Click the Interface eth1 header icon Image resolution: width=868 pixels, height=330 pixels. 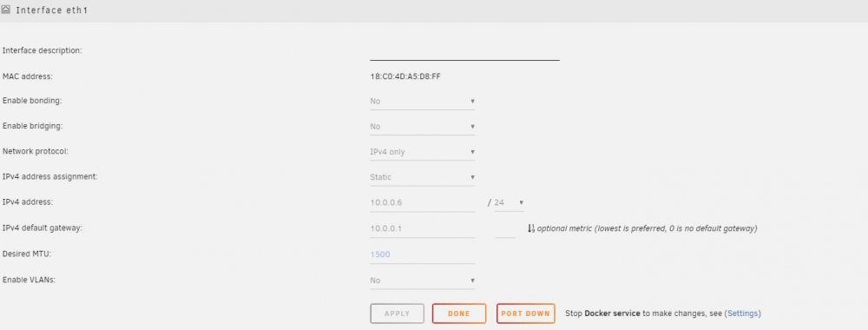tap(6, 10)
